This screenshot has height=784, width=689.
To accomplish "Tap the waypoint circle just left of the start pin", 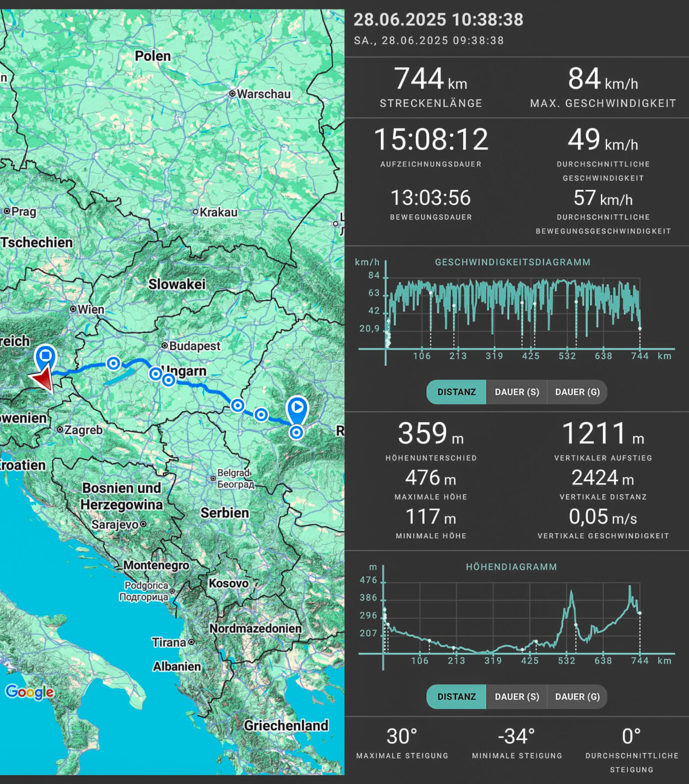I will pyautogui.click(x=261, y=414).
